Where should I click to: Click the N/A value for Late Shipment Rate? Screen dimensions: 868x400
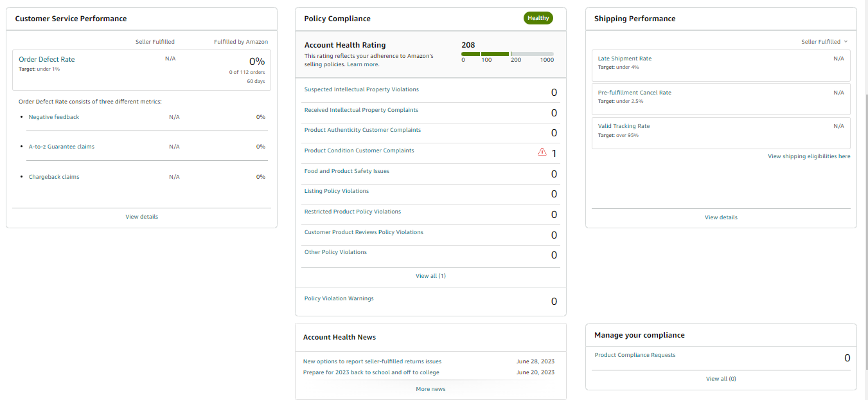pyautogui.click(x=838, y=59)
